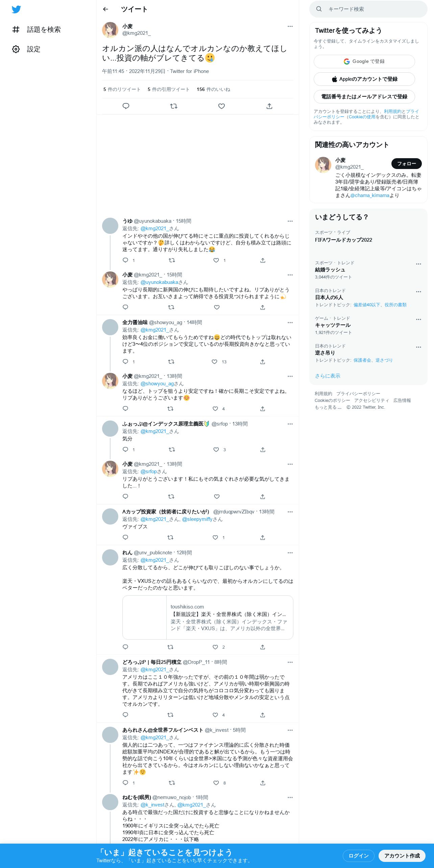
Task: Click ログイン button in bottom banner
Action: tap(358, 855)
